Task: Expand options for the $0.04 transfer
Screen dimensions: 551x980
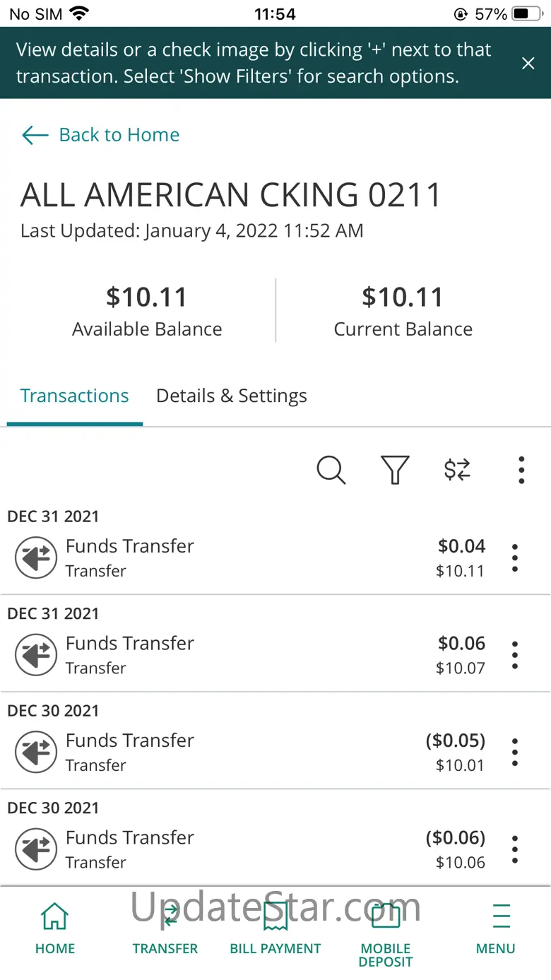Action: (x=515, y=558)
